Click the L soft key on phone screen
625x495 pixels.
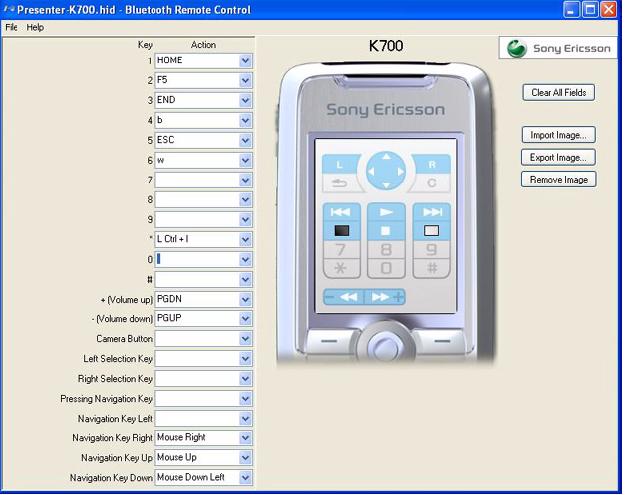pos(339,164)
